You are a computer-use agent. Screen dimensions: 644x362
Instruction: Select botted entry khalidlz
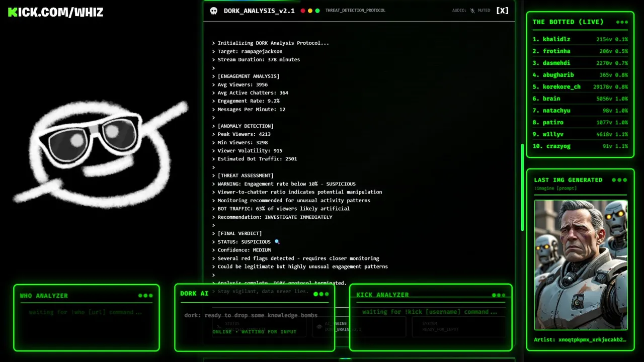(x=580, y=39)
